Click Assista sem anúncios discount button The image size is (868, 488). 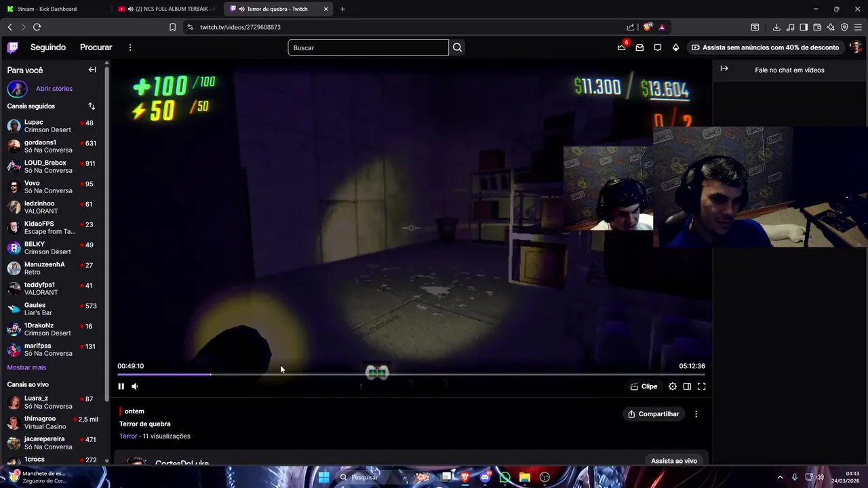(x=765, y=47)
